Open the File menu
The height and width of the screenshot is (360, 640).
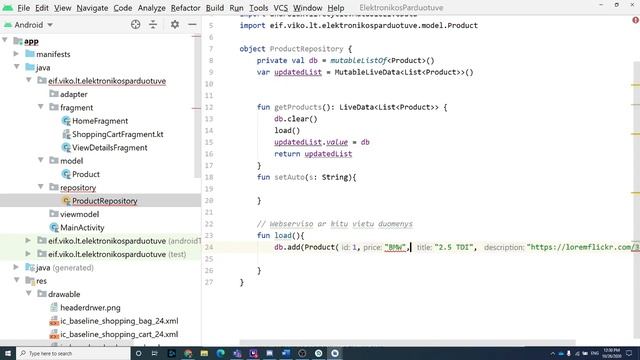click(23, 8)
